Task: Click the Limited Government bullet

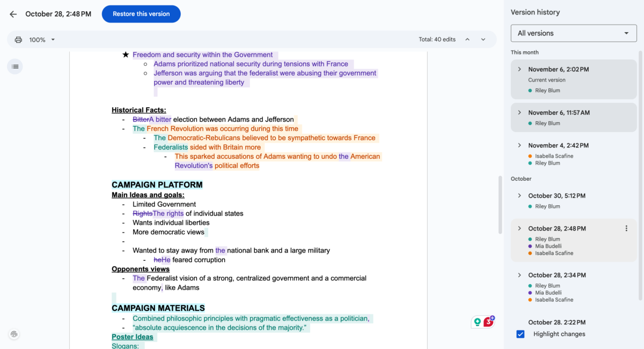Action: (x=164, y=204)
